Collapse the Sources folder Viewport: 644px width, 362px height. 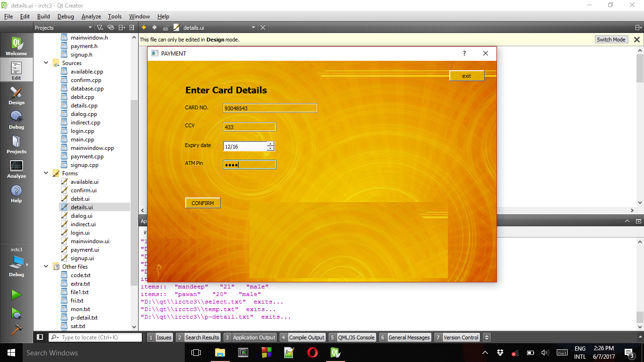(x=46, y=63)
